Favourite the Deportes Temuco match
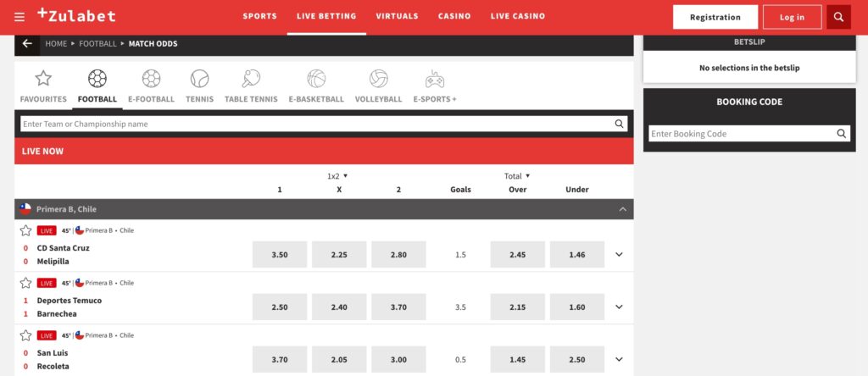868x376 pixels. click(x=25, y=283)
